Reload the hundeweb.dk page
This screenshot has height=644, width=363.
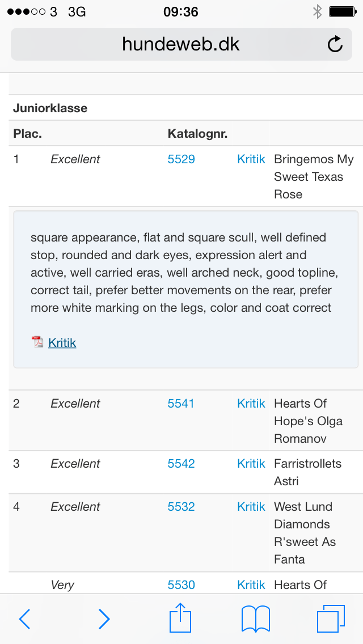point(335,44)
